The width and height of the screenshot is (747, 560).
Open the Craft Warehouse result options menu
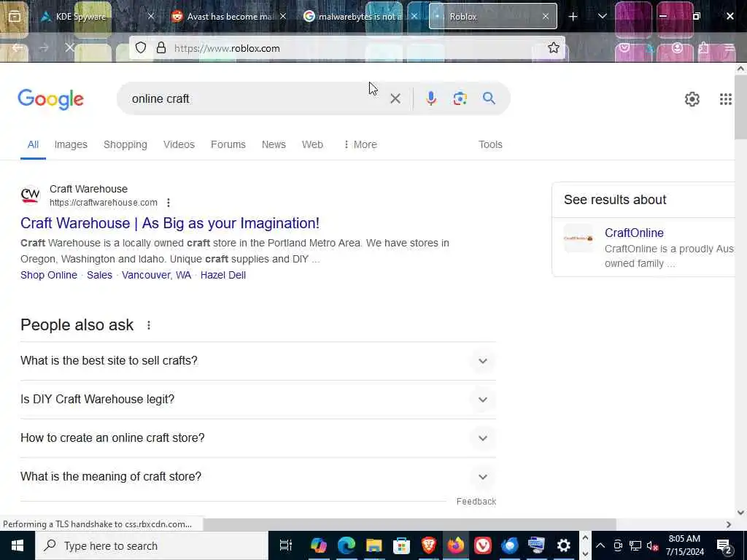point(169,203)
